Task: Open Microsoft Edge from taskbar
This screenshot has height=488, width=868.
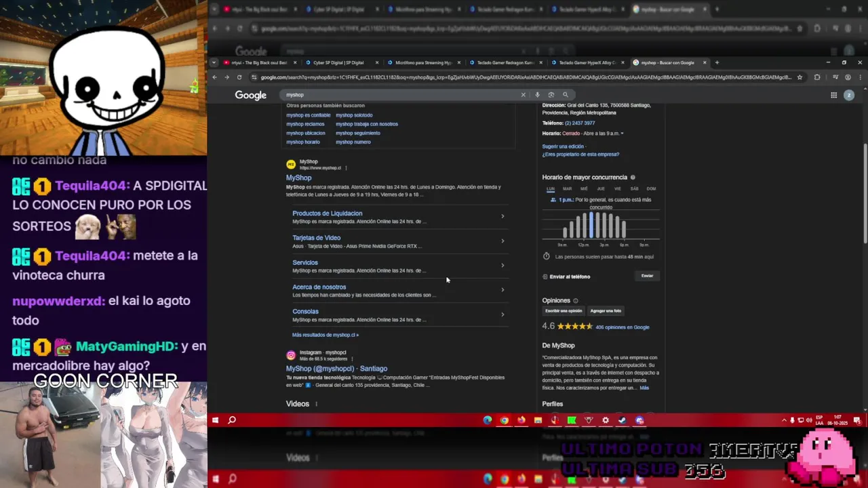Action: point(488,420)
